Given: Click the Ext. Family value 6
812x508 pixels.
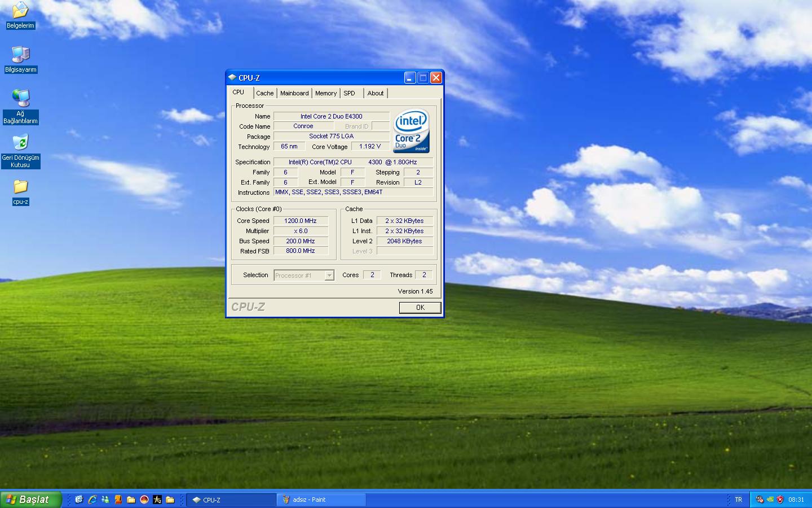Looking at the screenshot, I should 285,182.
